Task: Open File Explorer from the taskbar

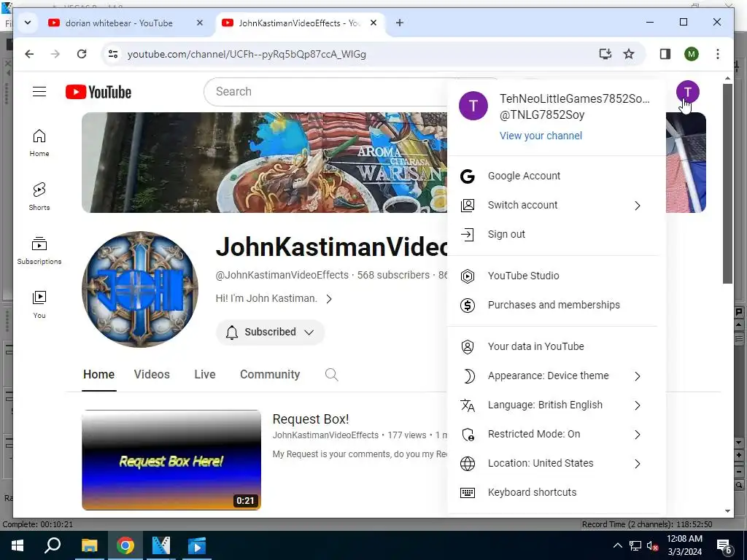Action: pos(89,545)
